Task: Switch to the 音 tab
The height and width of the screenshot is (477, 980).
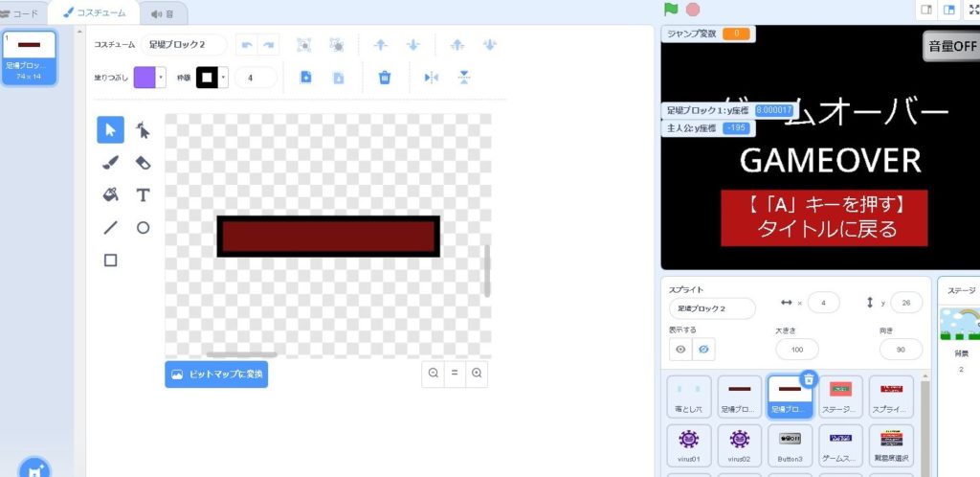Action: click(163, 12)
